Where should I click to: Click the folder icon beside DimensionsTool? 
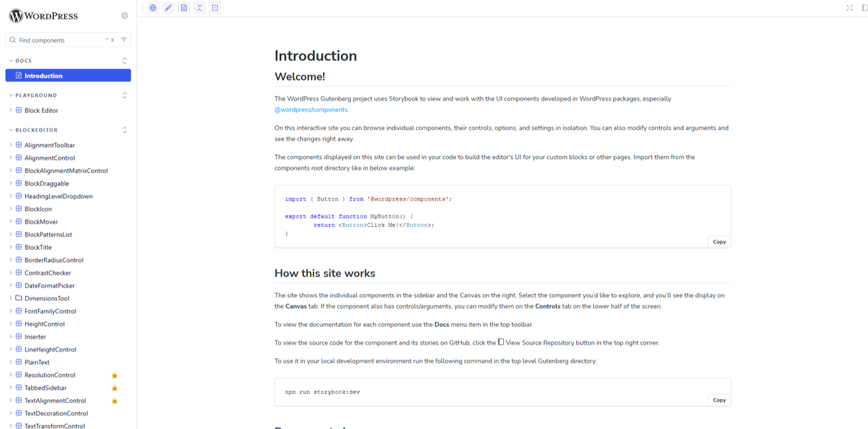(x=19, y=298)
